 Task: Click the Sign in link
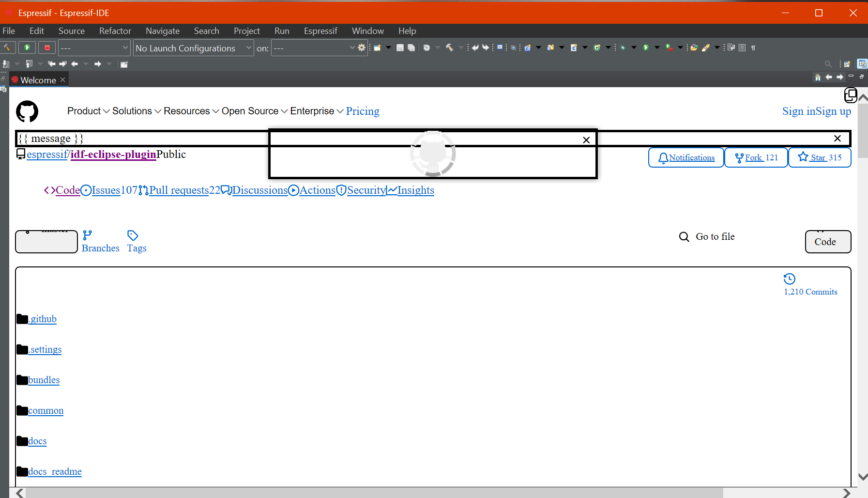[799, 111]
